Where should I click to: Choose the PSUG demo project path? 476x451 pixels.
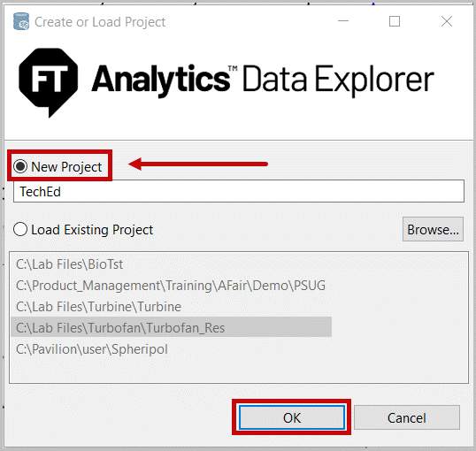(x=171, y=286)
